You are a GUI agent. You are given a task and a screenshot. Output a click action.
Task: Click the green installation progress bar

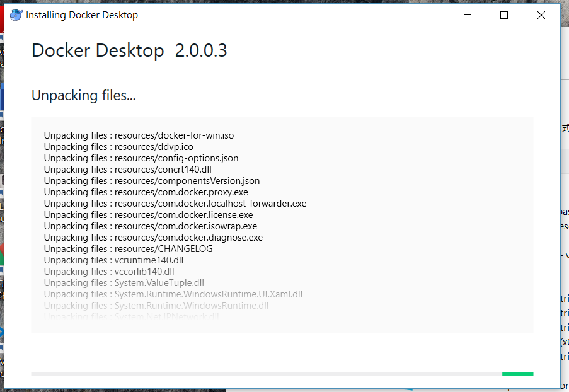coord(517,374)
